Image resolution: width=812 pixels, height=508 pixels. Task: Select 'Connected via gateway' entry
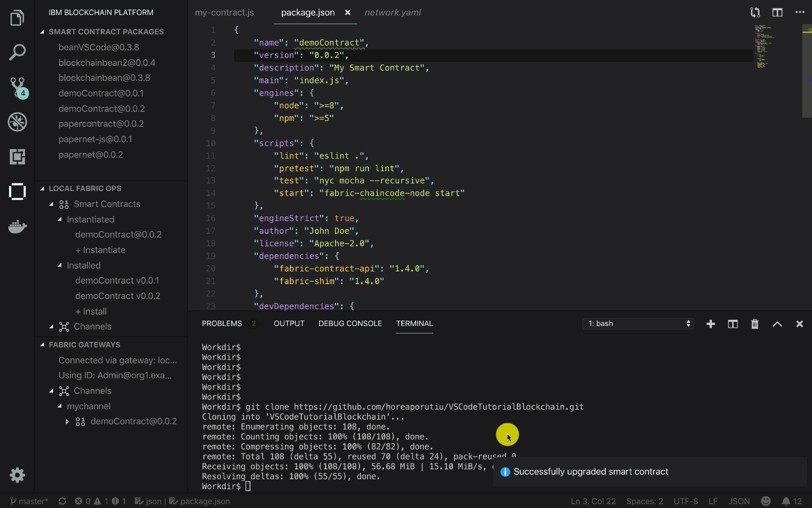[x=117, y=360]
